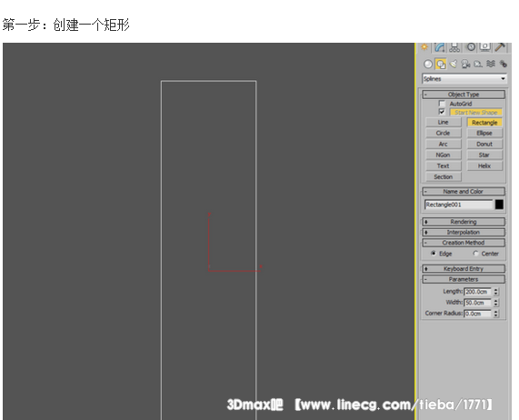Choose the Star spline button
This screenshot has height=420, width=519.
[484, 155]
